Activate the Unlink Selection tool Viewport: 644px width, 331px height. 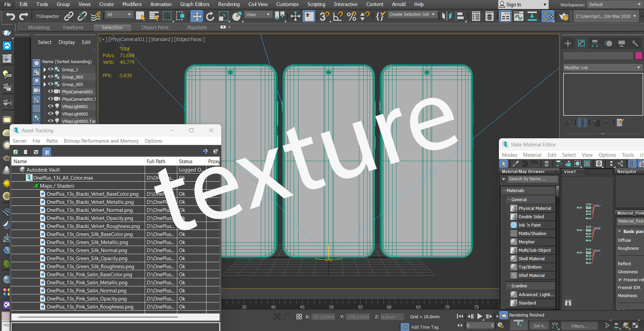[x=82, y=16]
